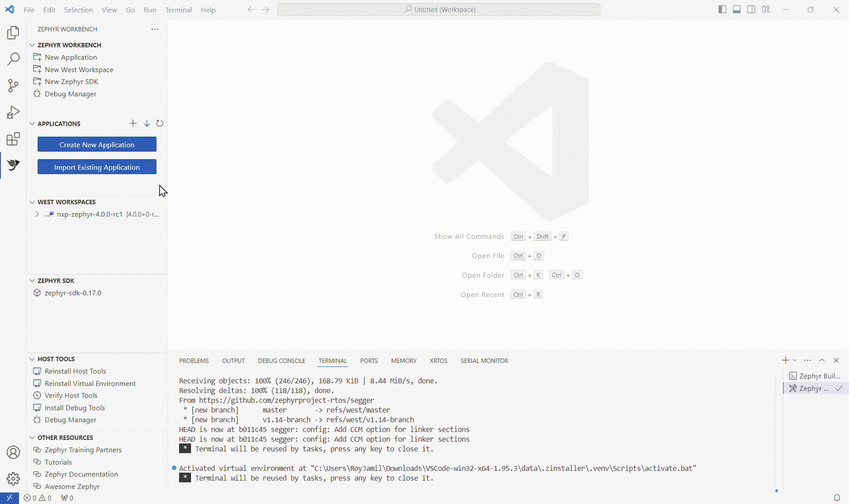Click the Reinstall Host Tools icon
Image resolution: width=849 pixels, height=504 pixels.
37,370
